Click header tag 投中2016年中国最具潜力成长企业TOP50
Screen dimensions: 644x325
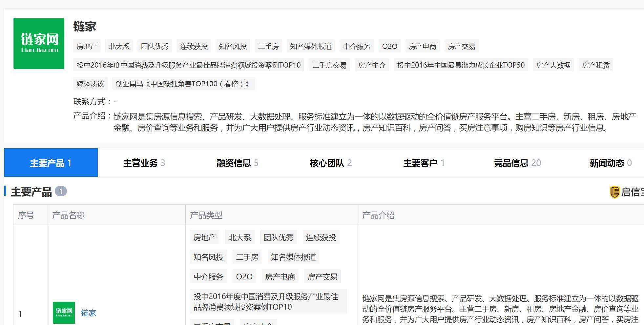coord(461,65)
